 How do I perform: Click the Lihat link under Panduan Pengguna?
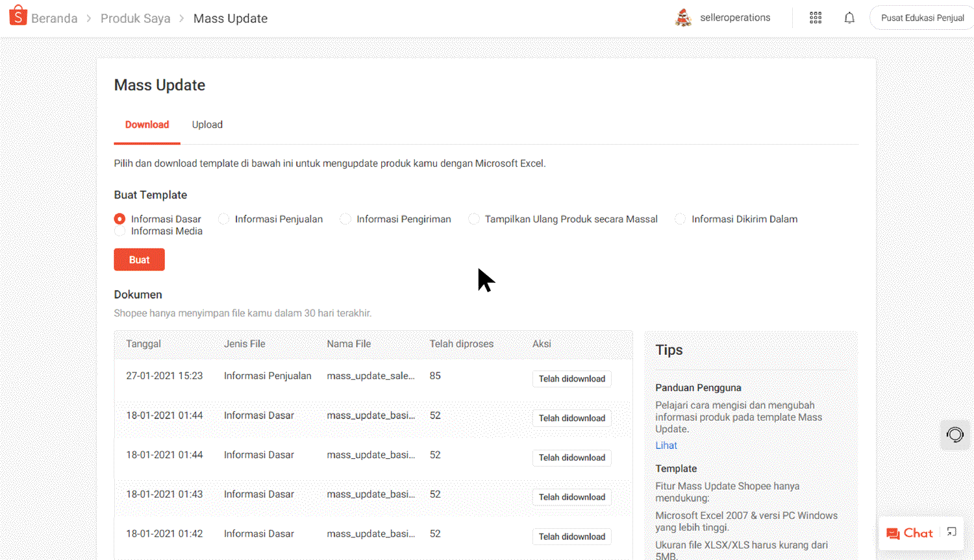click(x=666, y=445)
